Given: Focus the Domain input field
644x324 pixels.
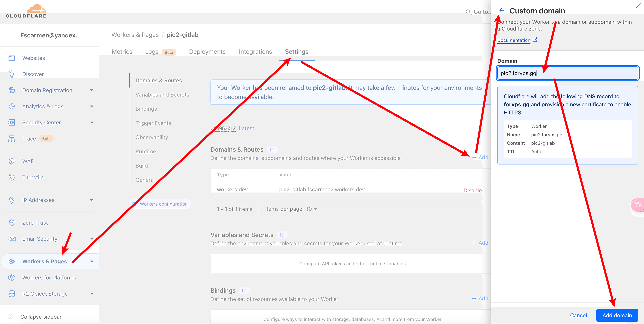Looking at the screenshot, I should point(568,73).
